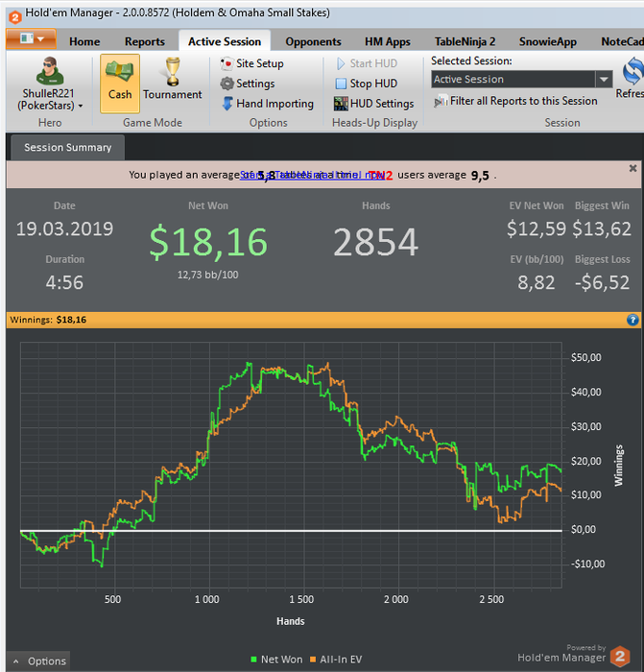Image resolution: width=644 pixels, height=672 pixels.
Task: Click the Duration 4:56 value
Action: (64, 282)
